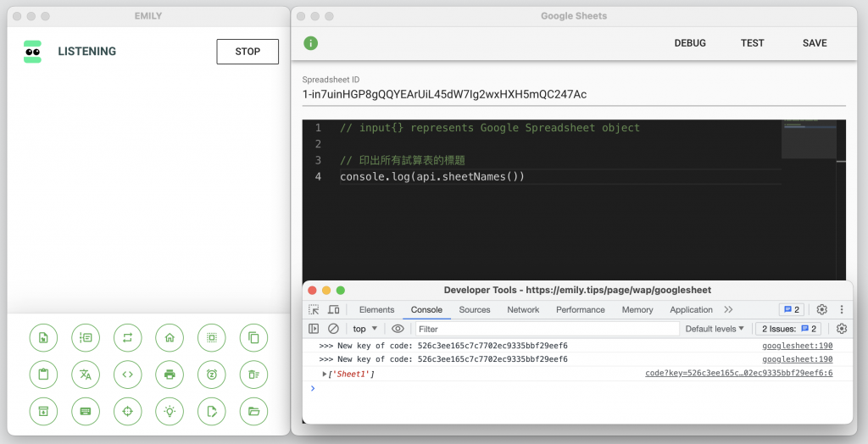Click the translate language icon
This screenshot has height=444, width=868.
pos(86,375)
